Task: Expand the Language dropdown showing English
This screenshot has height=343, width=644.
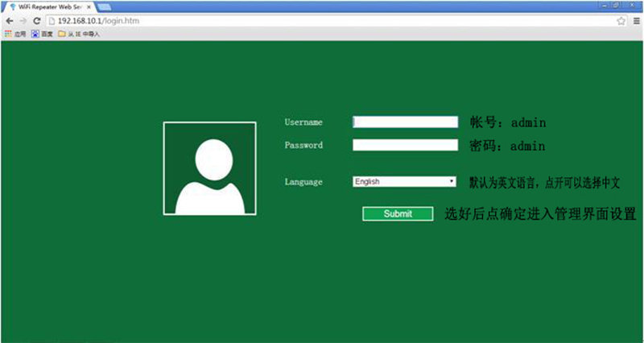Action: pos(405,181)
